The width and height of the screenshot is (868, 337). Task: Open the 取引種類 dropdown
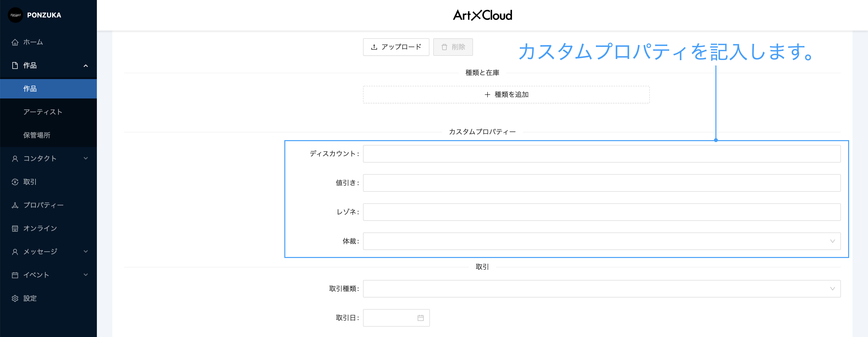[x=602, y=289]
